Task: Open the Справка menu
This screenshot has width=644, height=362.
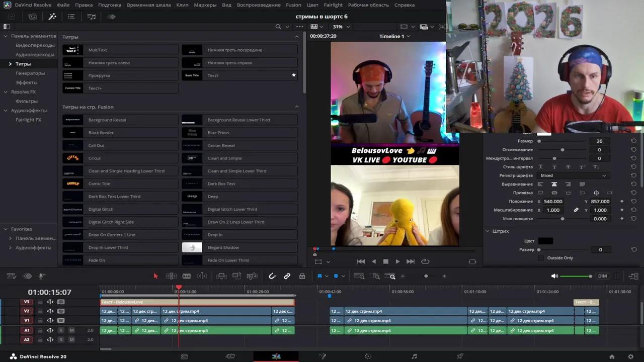Action: (405, 5)
